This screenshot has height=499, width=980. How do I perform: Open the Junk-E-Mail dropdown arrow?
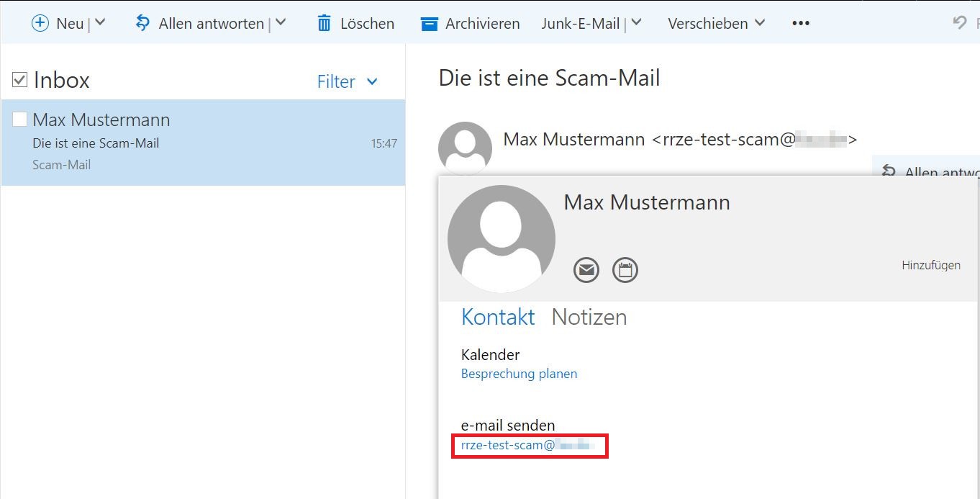(636, 23)
